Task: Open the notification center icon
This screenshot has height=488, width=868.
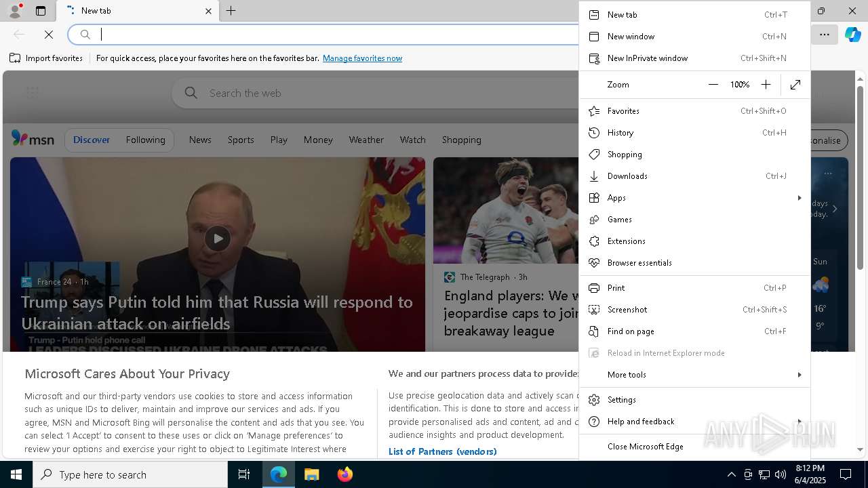Action: coord(846,474)
